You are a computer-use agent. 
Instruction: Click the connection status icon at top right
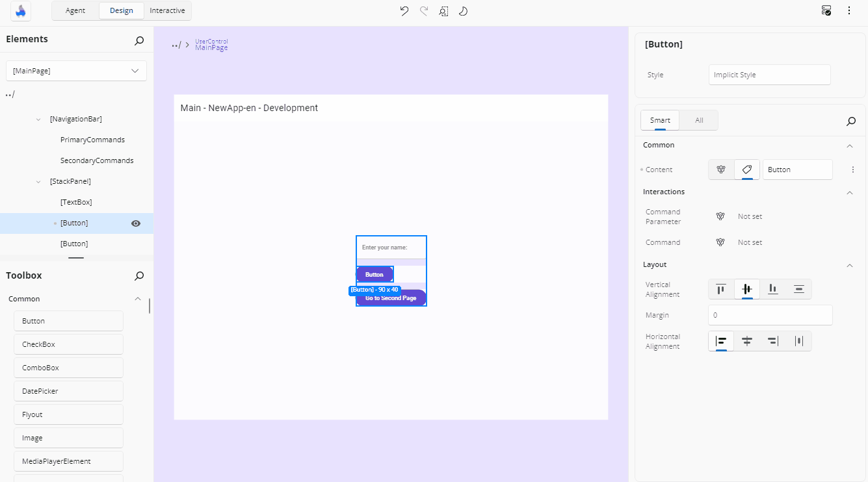(826, 10)
